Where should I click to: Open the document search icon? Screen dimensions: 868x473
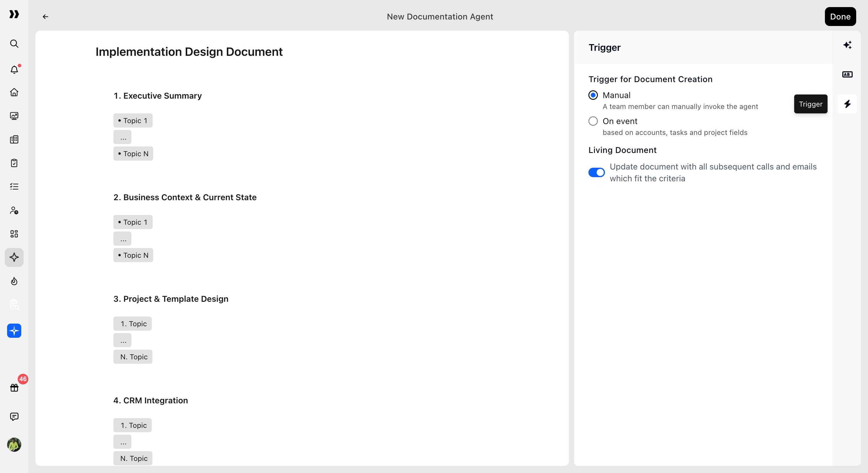click(x=14, y=304)
